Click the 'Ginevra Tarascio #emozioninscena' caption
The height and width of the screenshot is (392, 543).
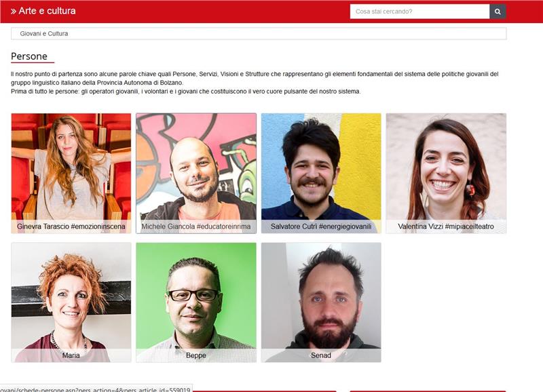[x=71, y=227]
